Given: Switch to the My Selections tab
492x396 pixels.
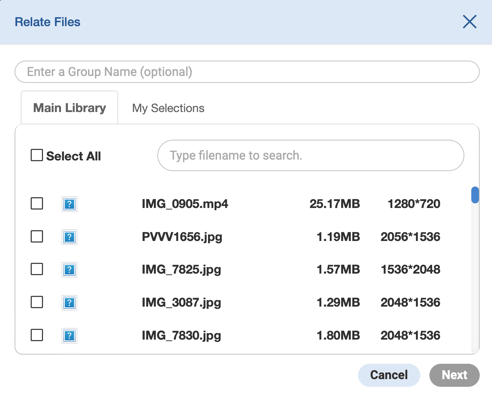Looking at the screenshot, I should pyautogui.click(x=168, y=108).
